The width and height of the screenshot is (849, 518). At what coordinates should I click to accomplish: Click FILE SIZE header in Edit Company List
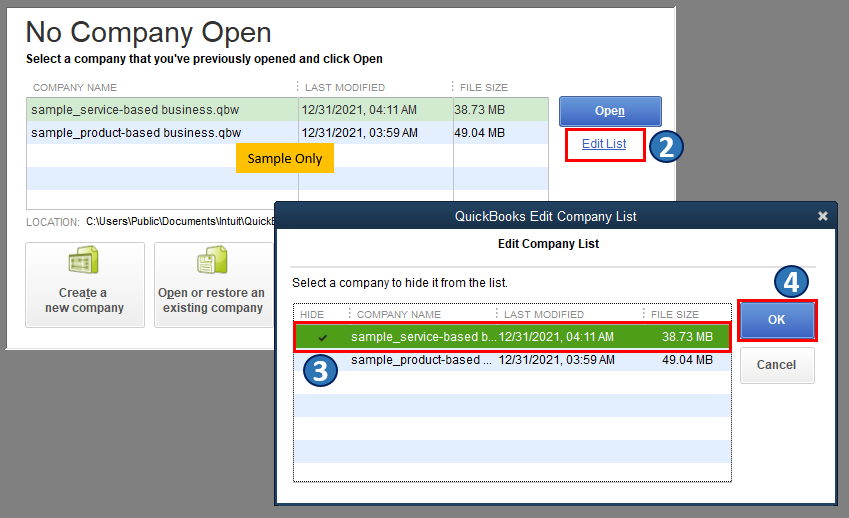coord(675,314)
